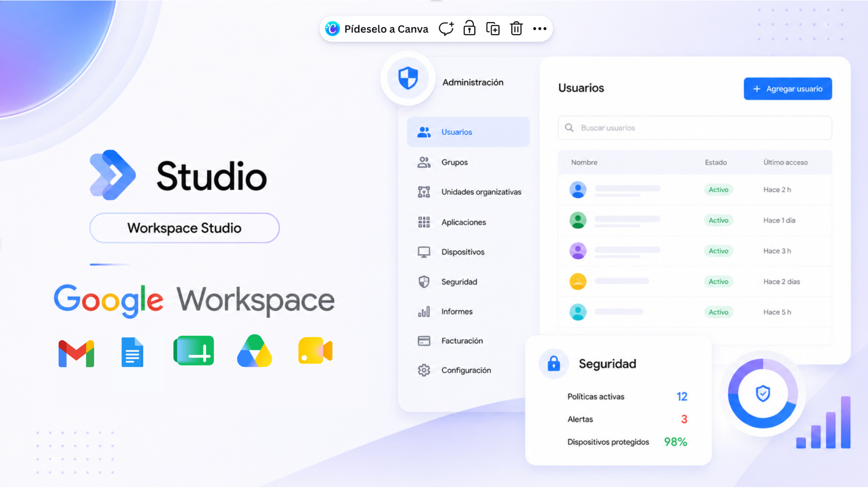Click the Alertas value 3
This screenshot has width=868, height=488.
(684, 419)
